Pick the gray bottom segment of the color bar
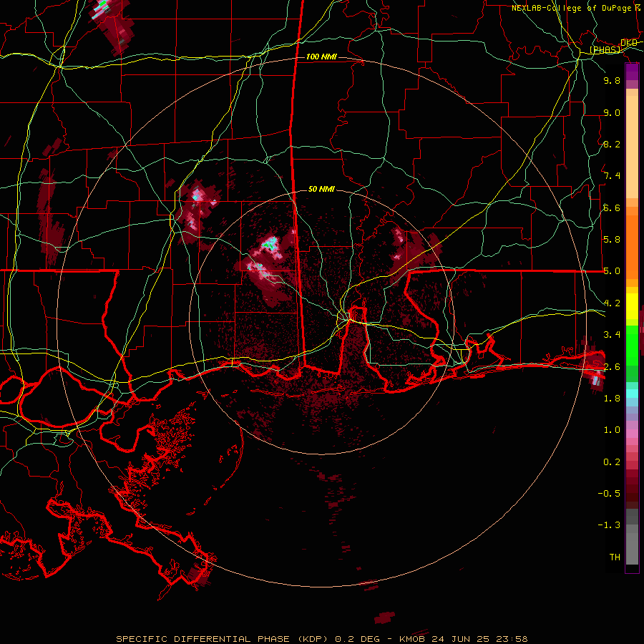644x644 pixels. pyautogui.click(x=632, y=548)
